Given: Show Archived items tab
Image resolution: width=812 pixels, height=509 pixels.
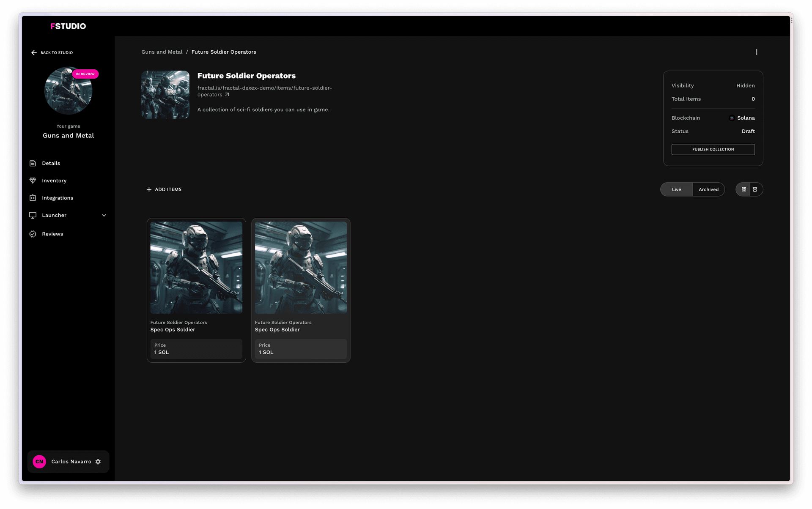Looking at the screenshot, I should click(709, 189).
